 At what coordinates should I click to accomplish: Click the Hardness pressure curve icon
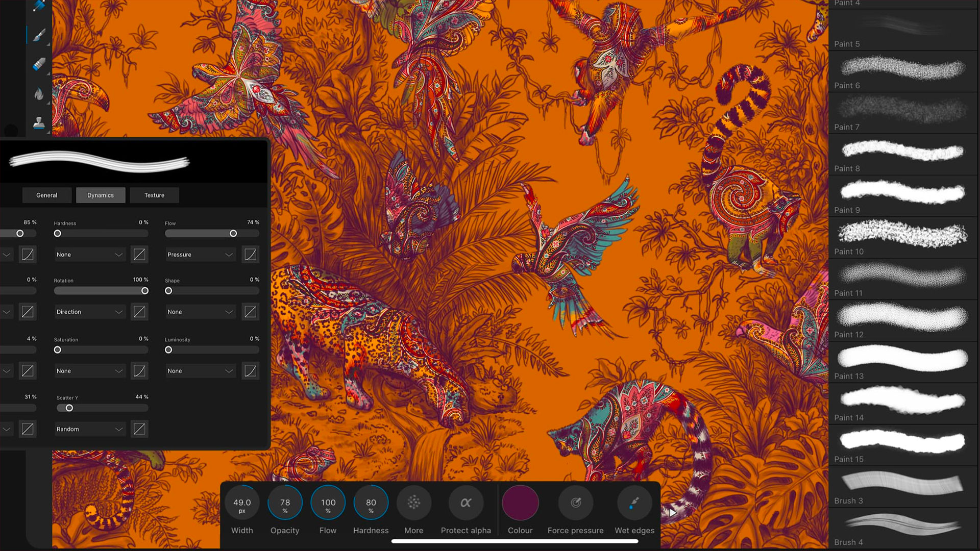click(x=139, y=255)
